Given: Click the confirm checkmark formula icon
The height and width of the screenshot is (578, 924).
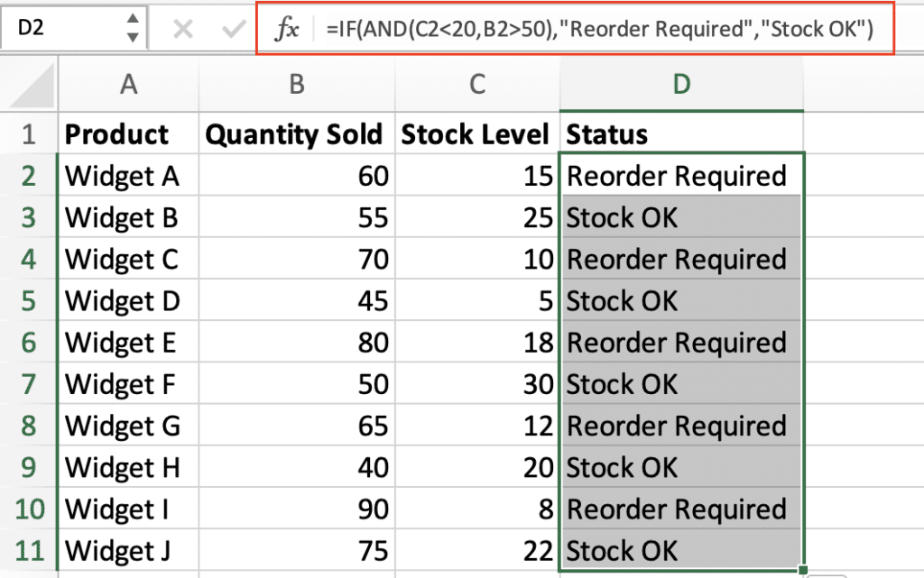Looking at the screenshot, I should point(234,28).
